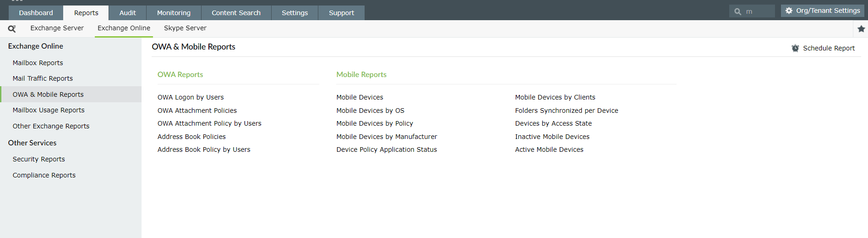This screenshot has height=238, width=868.
Task: Click the Schedule Report button
Action: coord(828,48)
